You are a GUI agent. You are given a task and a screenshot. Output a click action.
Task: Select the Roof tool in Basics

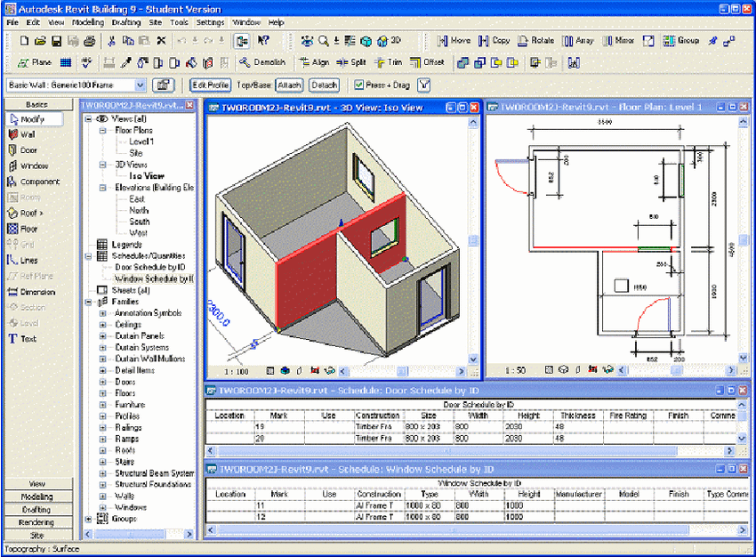26,214
